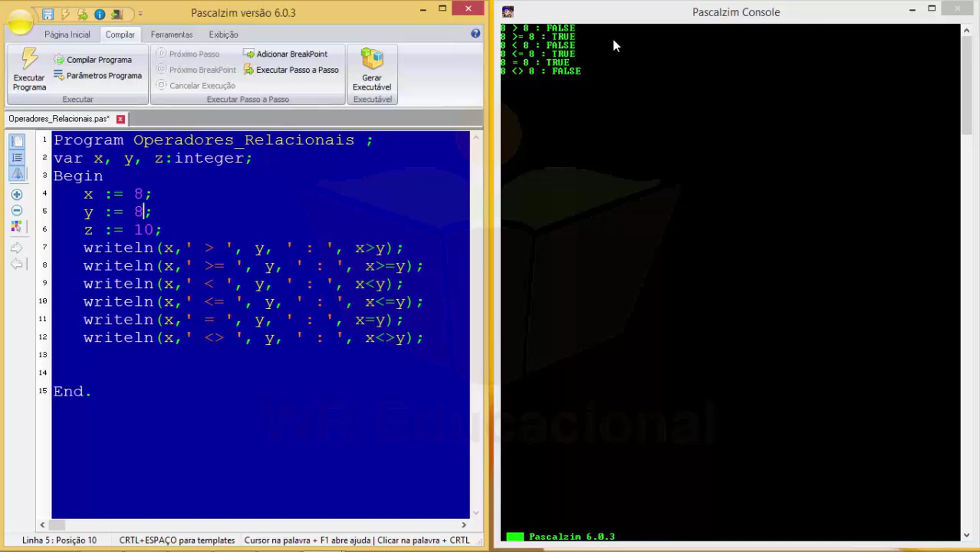
Task: Open the yellow round application menu button
Action: click(20, 22)
